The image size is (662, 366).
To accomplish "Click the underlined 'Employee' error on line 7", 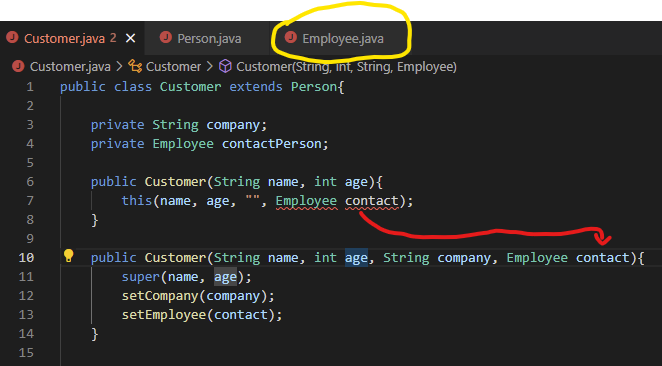I will coord(306,201).
